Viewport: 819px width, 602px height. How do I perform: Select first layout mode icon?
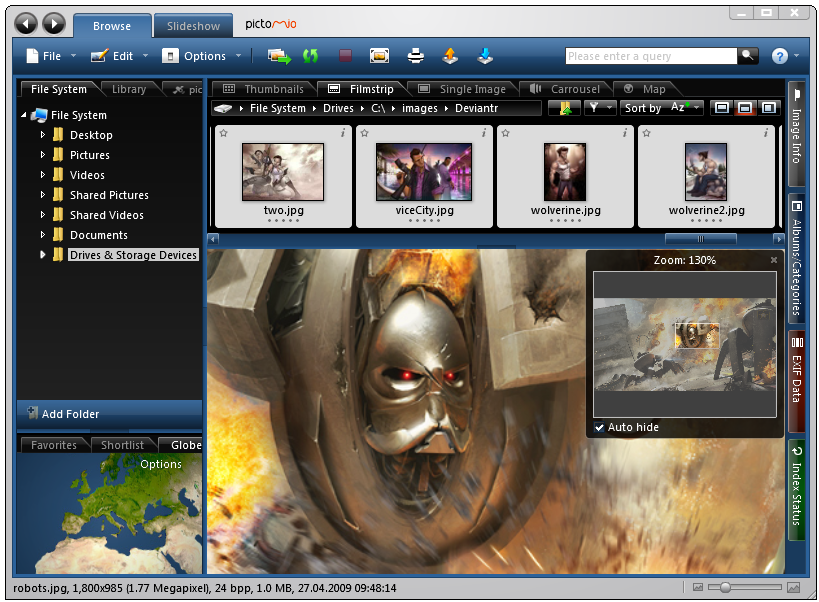coord(722,108)
